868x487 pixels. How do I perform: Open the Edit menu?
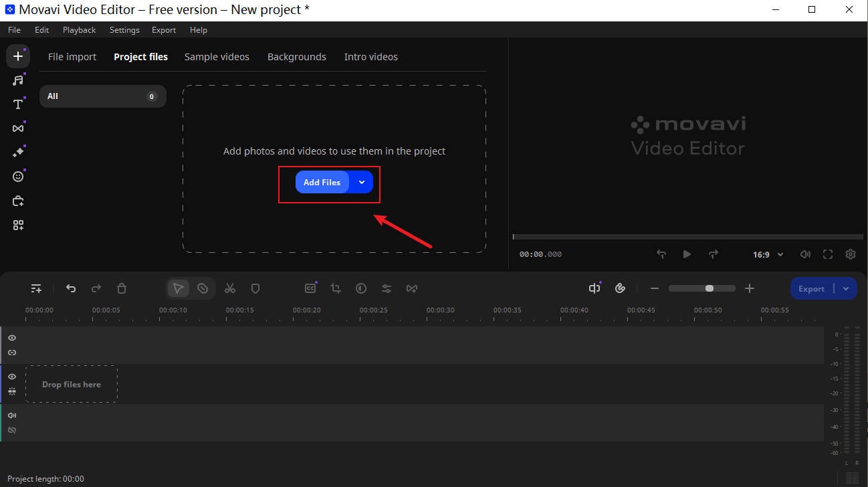(x=42, y=30)
